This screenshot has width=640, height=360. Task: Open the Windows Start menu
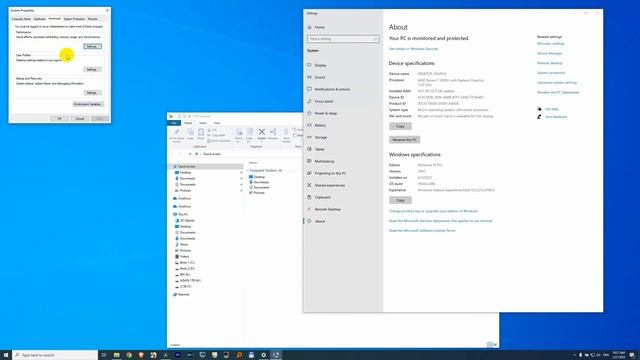point(6,355)
